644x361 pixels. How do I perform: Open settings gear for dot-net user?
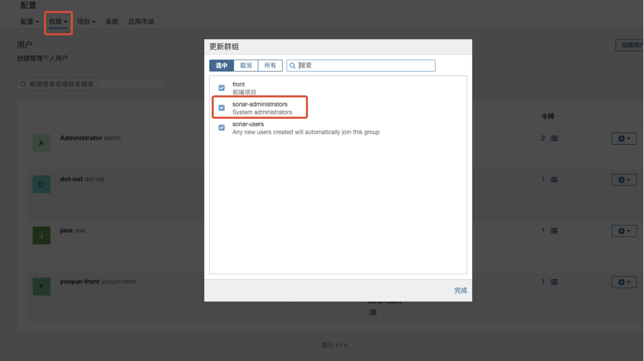624,180
